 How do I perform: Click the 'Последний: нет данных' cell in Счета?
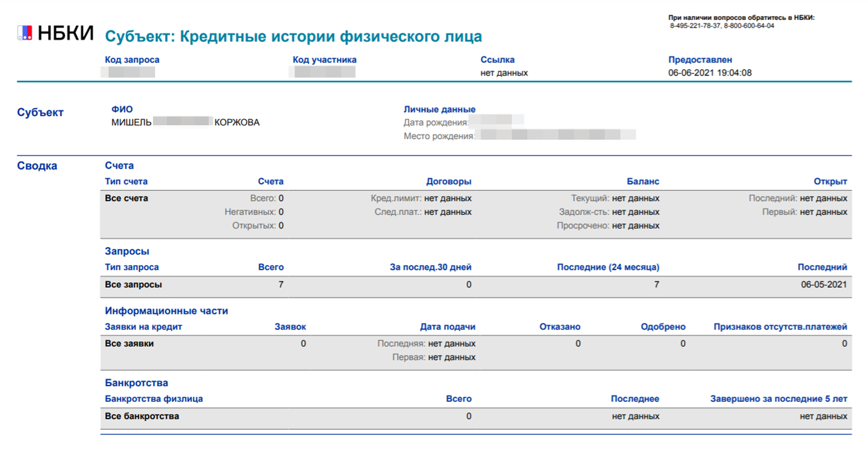pyautogui.click(x=798, y=198)
